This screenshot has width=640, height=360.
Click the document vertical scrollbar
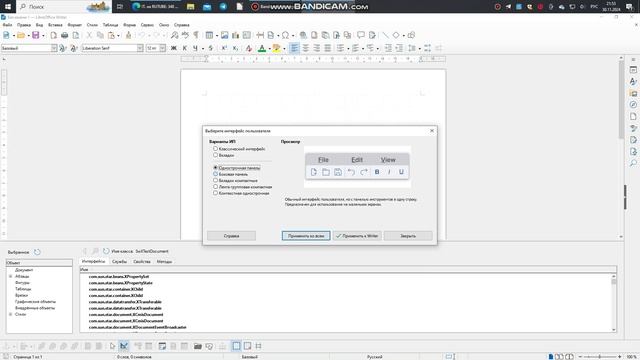(x=621, y=147)
